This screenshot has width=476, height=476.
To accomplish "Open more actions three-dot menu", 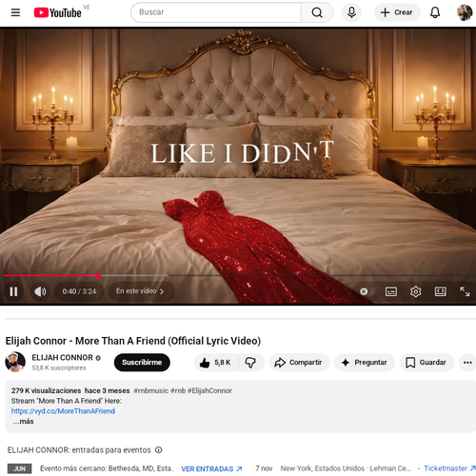I will click(x=467, y=363).
